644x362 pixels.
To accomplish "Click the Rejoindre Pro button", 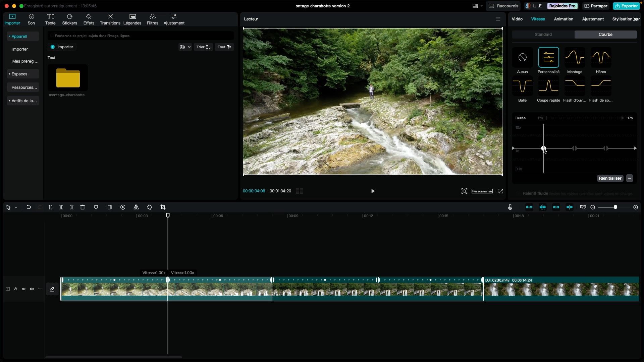I will pos(562,6).
